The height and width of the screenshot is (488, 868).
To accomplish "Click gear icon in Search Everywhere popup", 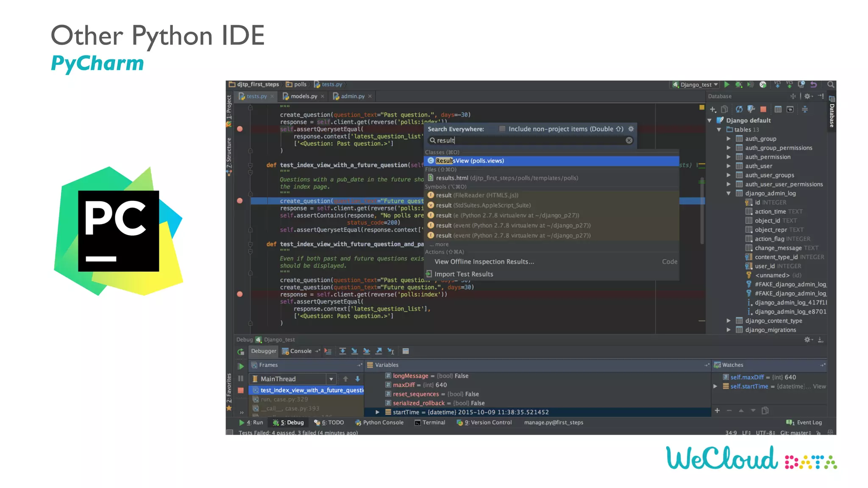I will coord(631,129).
